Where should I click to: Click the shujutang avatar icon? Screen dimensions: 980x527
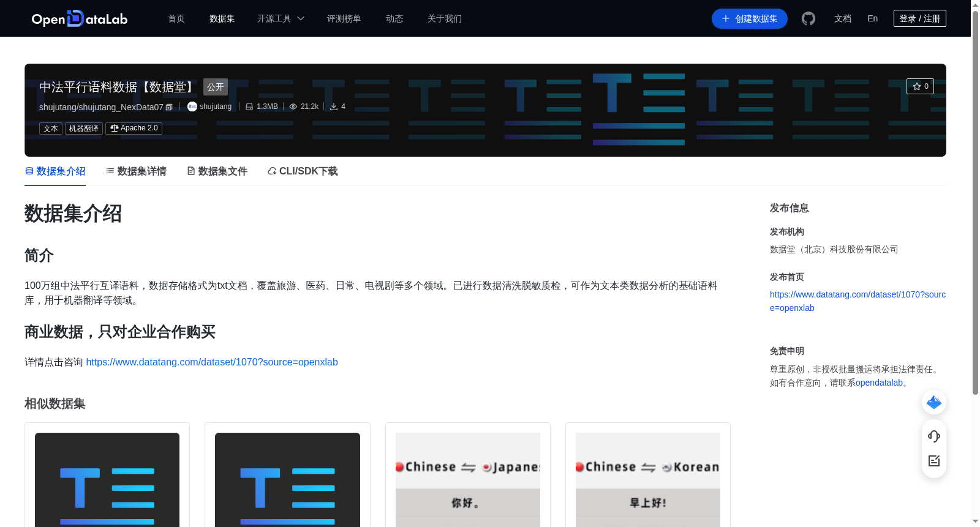(x=192, y=107)
